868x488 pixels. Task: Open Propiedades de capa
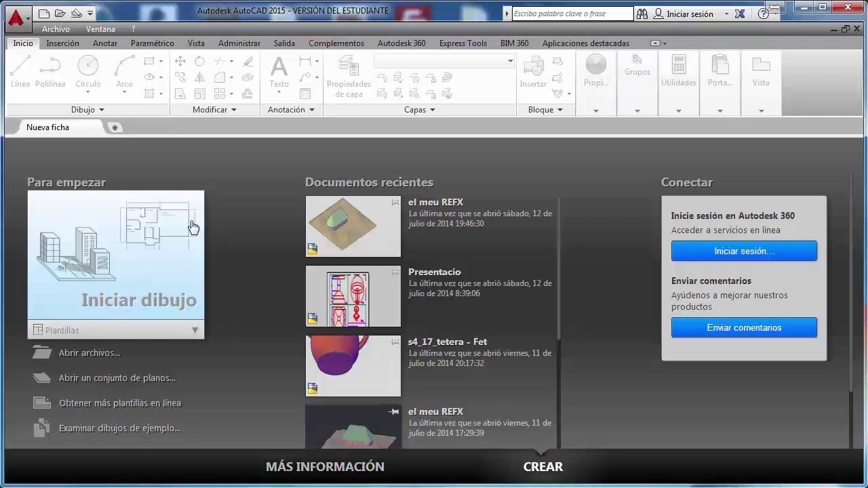[349, 77]
